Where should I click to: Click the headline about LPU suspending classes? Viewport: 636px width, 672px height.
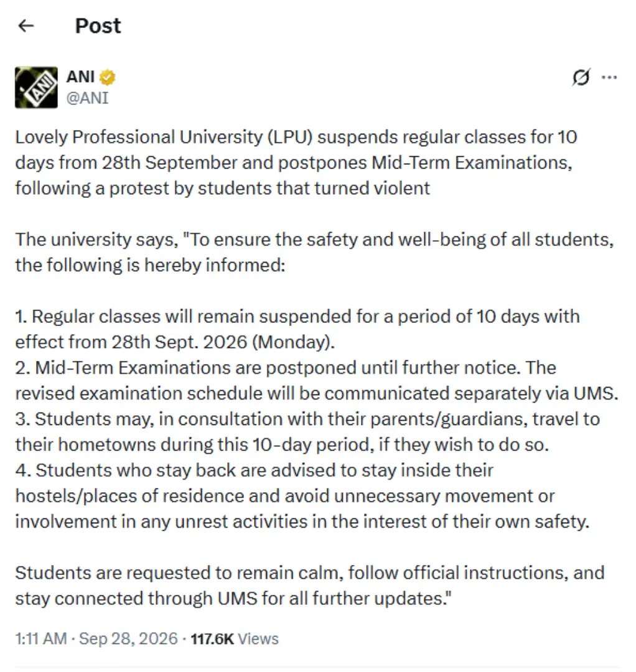tap(296, 163)
